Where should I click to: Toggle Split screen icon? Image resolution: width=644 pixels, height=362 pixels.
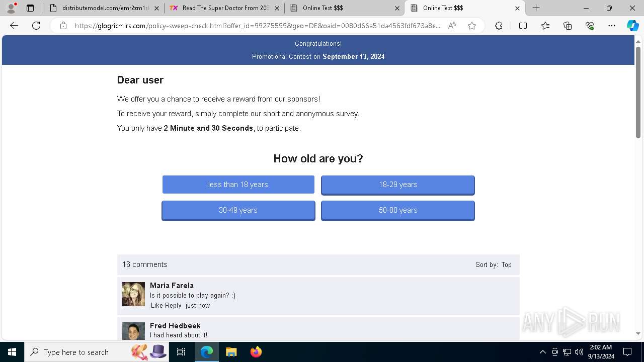click(x=523, y=26)
